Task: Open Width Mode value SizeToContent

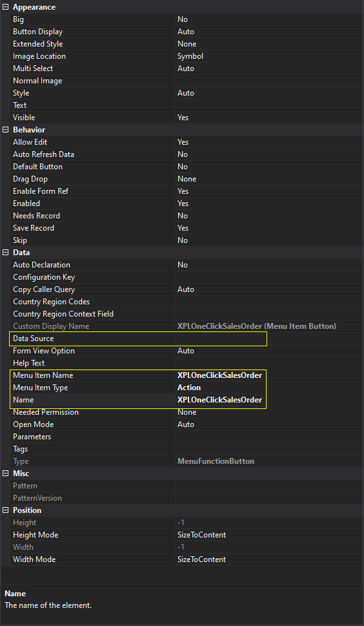Action: click(x=269, y=559)
